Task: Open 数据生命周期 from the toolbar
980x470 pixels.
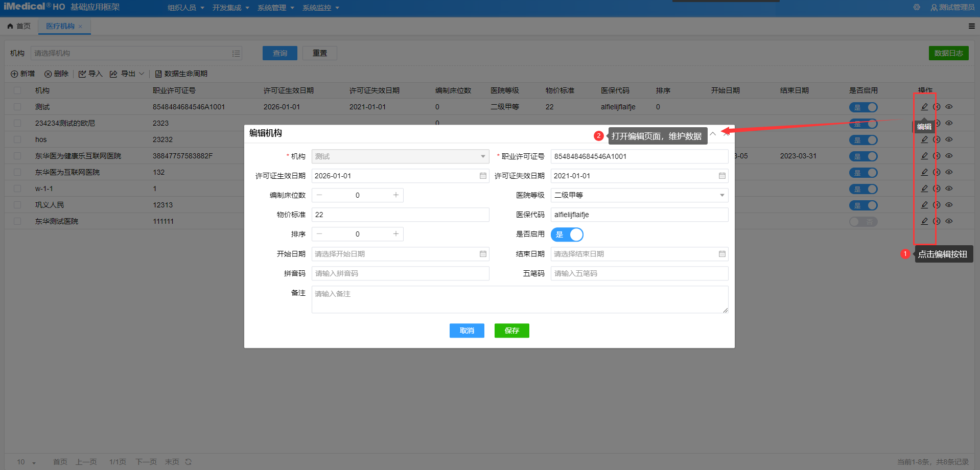Action: coord(181,74)
